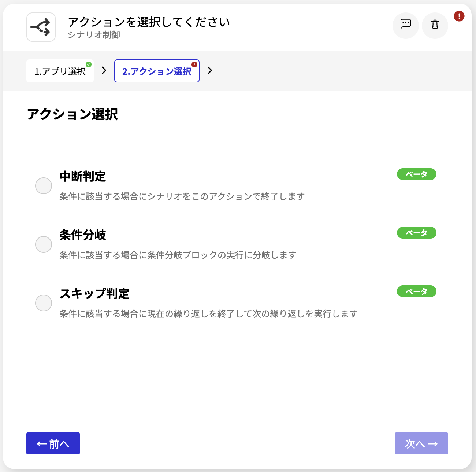Click the ベータ badge beside 条件分岐
Viewport: 476px width, 472px height.
(x=417, y=233)
